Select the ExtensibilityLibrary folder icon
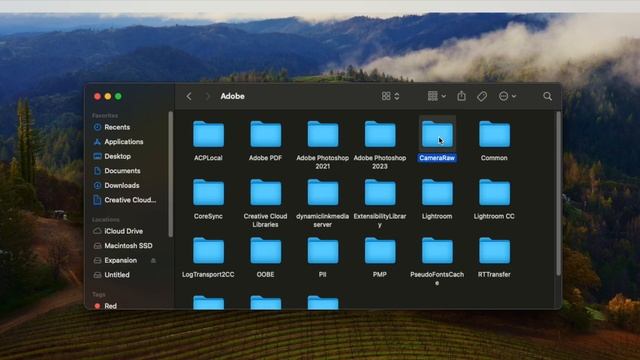Image resolution: width=640 pixels, height=360 pixels. [380, 192]
